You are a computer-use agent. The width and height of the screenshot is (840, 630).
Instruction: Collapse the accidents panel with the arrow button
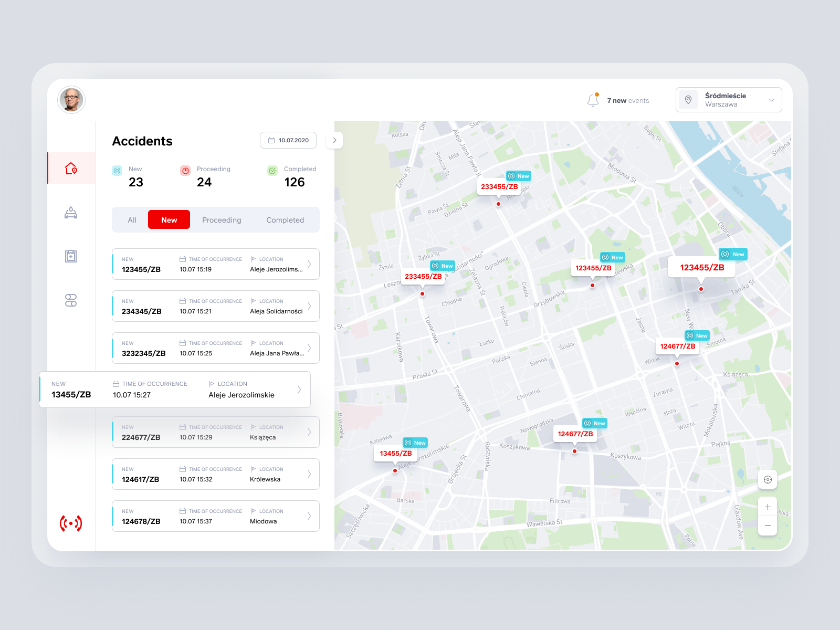[334, 140]
